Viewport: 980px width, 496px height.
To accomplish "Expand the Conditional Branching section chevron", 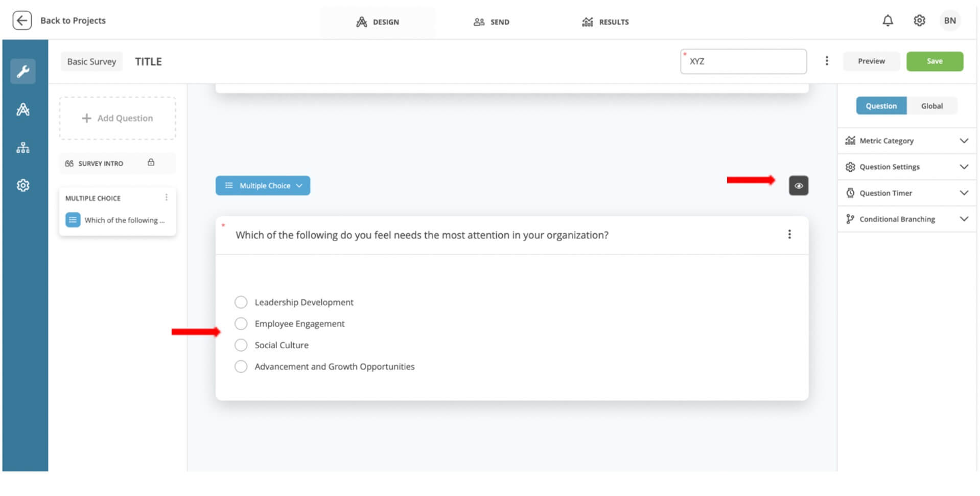I will point(964,219).
